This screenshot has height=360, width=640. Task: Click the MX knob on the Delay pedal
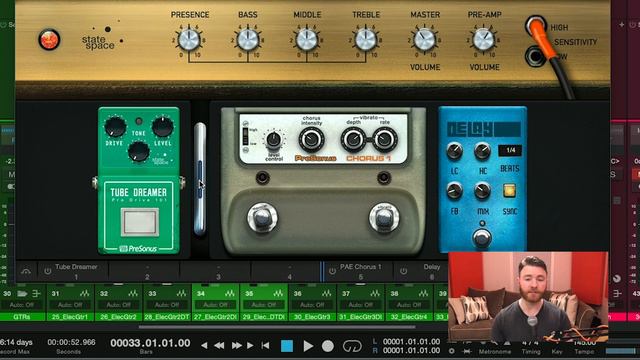coord(482,191)
